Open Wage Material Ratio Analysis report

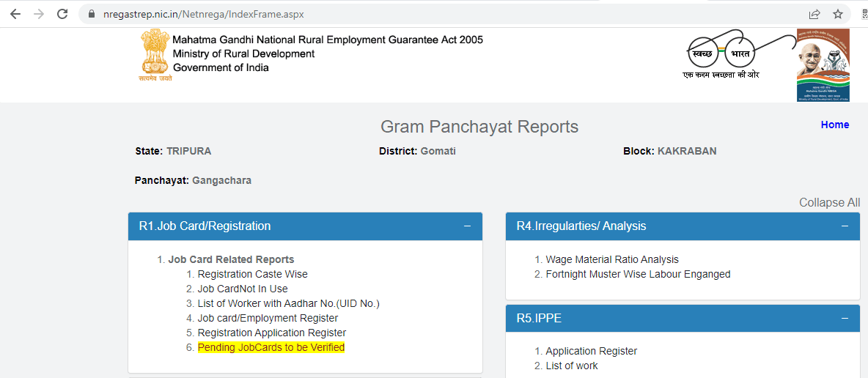(x=612, y=259)
